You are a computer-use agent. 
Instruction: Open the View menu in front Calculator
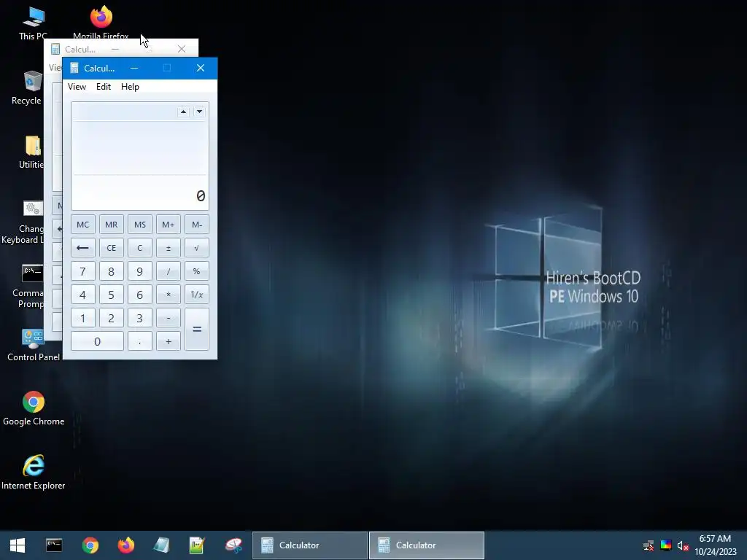click(x=77, y=87)
